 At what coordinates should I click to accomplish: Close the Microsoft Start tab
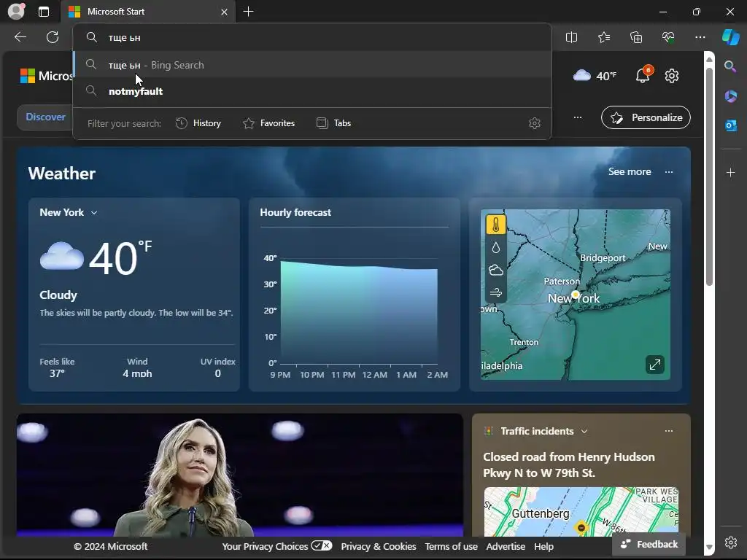point(224,12)
